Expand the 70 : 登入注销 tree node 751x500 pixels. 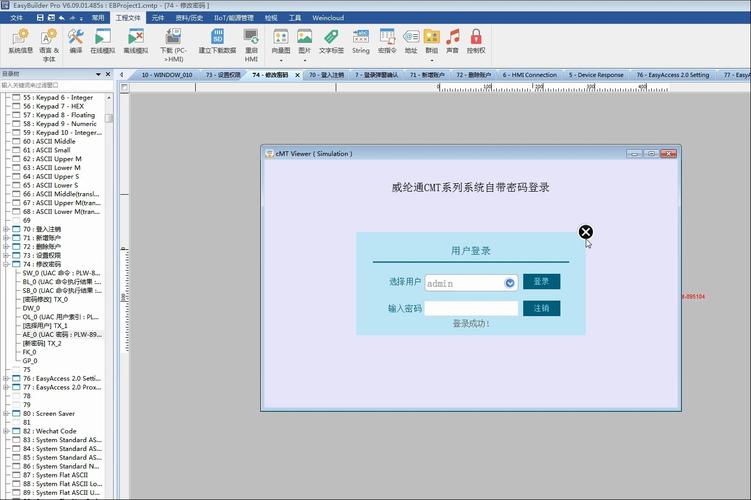click(6, 229)
